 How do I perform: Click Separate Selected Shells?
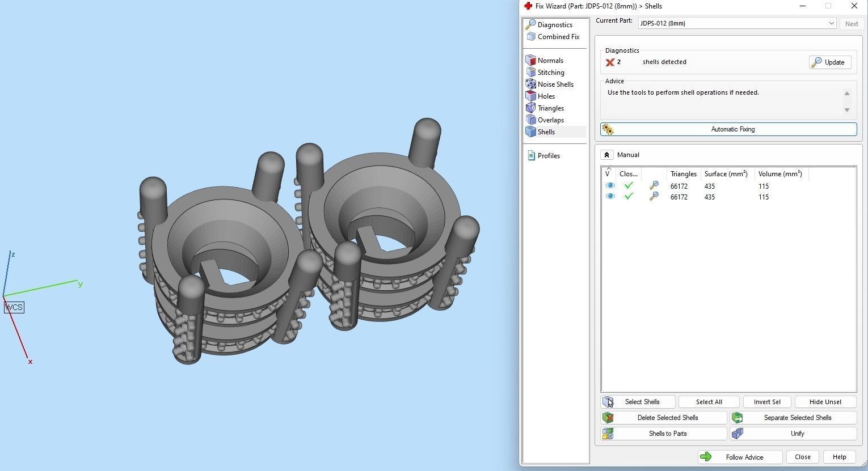point(793,418)
